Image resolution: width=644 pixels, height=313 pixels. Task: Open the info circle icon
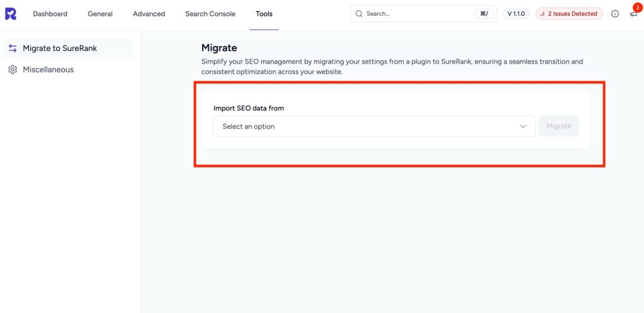pyautogui.click(x=615, y=14)
